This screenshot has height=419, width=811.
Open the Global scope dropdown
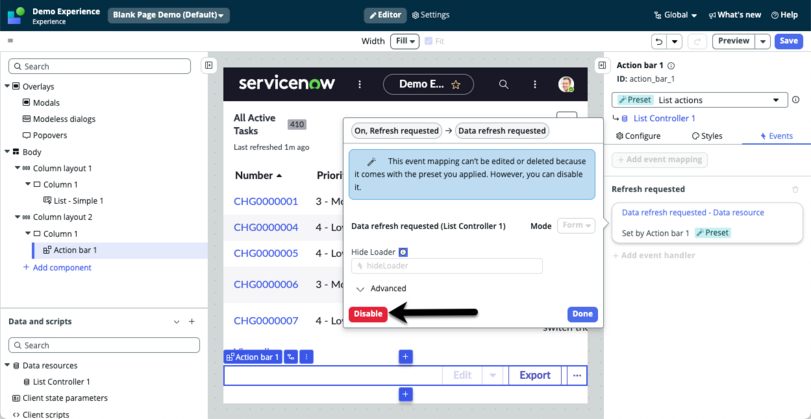[675, 15]
